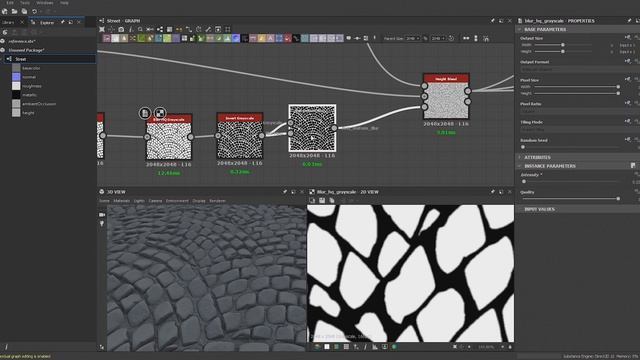Collapse the Base Parameters section
Viewport: 640px width, 360px height.
tap(520, 29)
